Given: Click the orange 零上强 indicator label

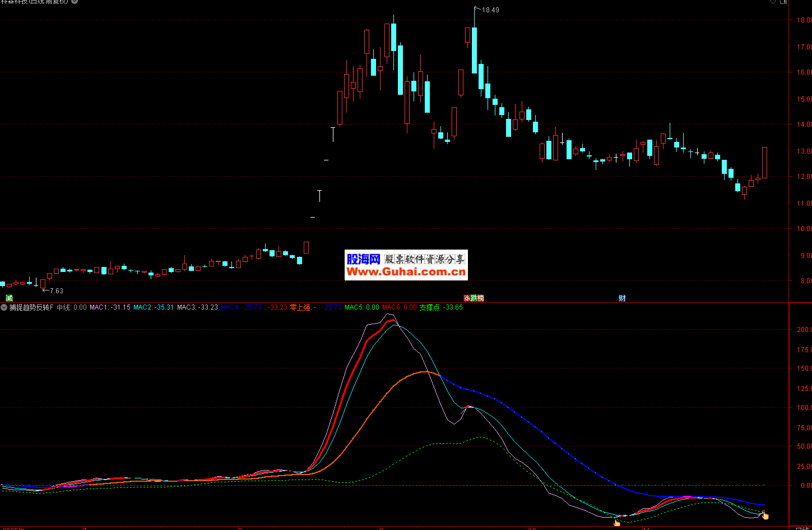Looking at the screenshot, I should tap(303, 307).
